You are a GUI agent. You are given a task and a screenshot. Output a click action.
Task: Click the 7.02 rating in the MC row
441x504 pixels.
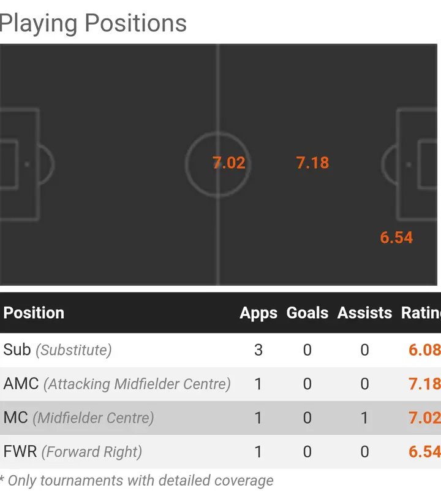[424, 418]
